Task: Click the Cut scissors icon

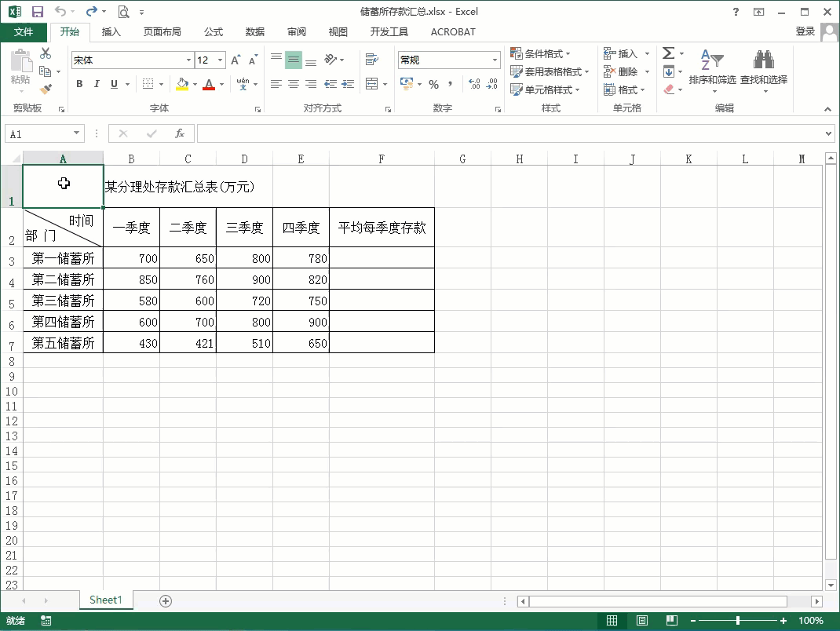Action: pos(46,53)
